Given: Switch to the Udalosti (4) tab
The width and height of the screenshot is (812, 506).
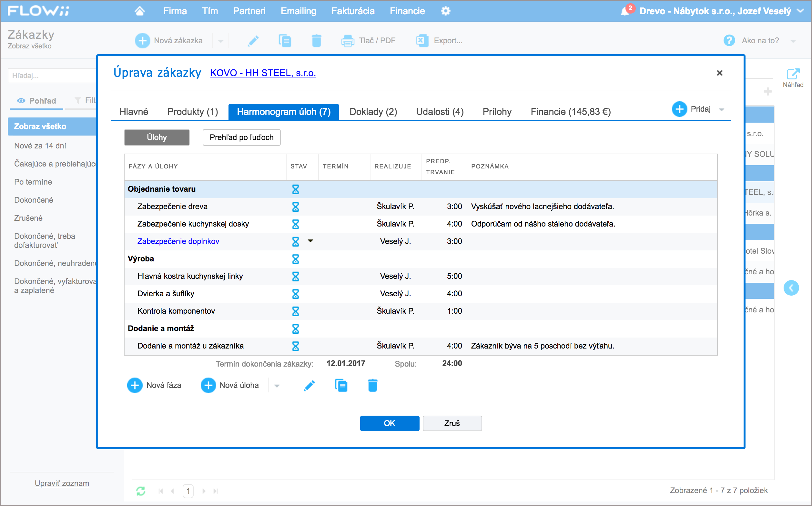Looking at the screenshot, I should [440, 112].
